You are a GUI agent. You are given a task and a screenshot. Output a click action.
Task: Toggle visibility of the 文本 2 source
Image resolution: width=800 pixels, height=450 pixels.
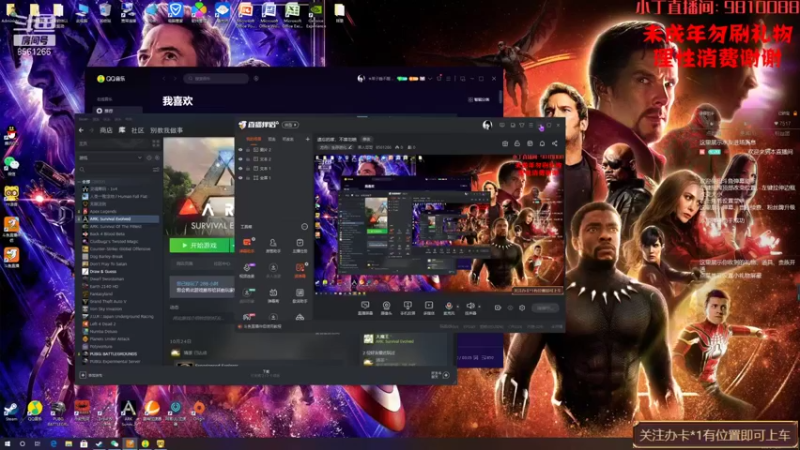(x=241, y=159)
